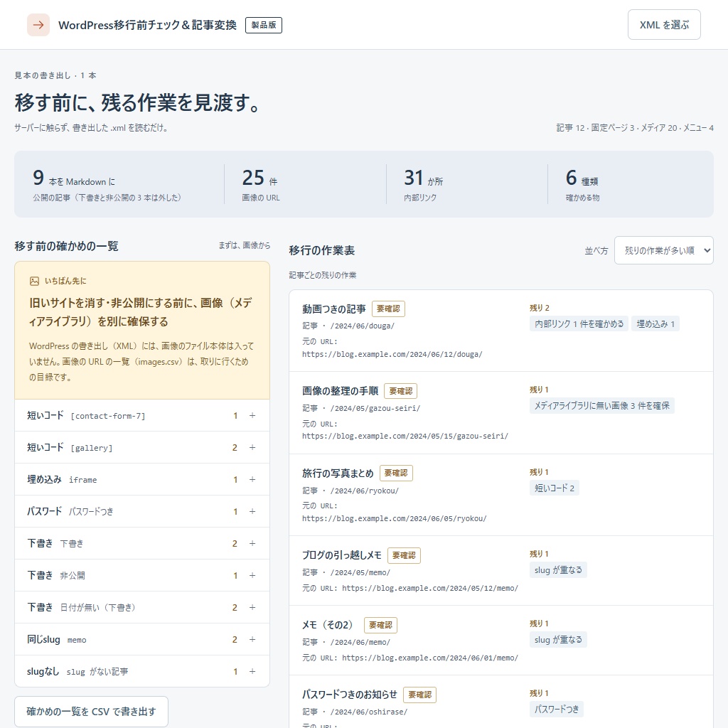Click the 9 本を Markdown に stat

pos(107,185)
